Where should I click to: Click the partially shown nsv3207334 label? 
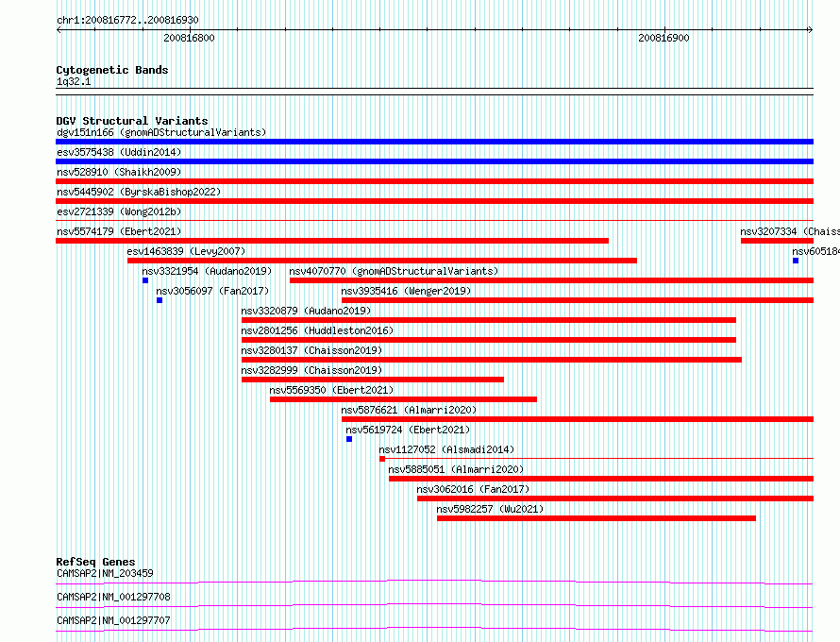click(790, 231)
